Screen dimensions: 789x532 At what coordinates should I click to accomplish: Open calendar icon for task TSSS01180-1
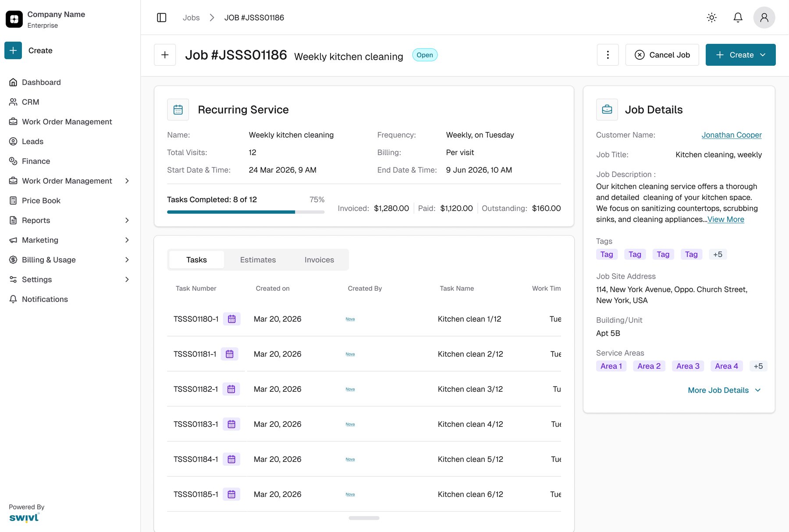[x=232, y=319]
